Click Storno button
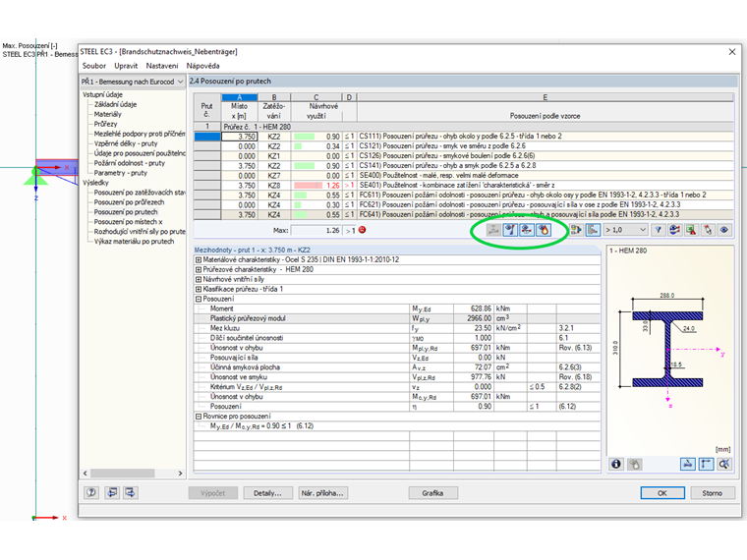Viewport: 747px width, 560px height. (x=713, y=493)
